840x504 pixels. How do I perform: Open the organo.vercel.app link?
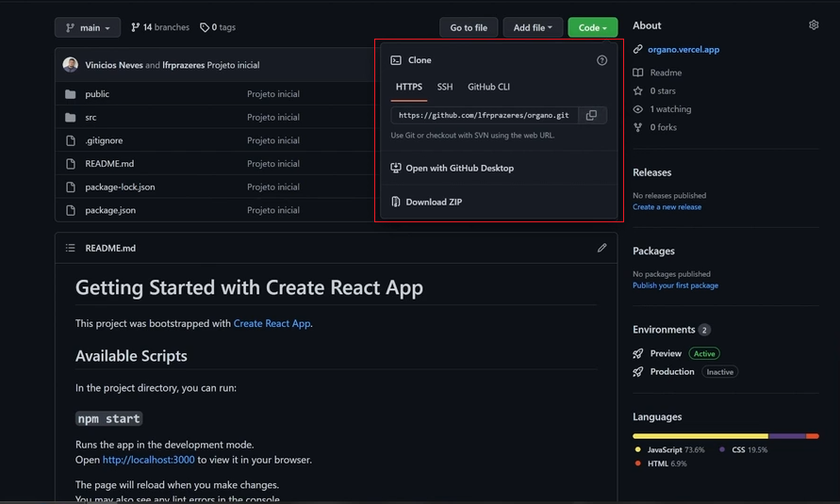point(684,49)
